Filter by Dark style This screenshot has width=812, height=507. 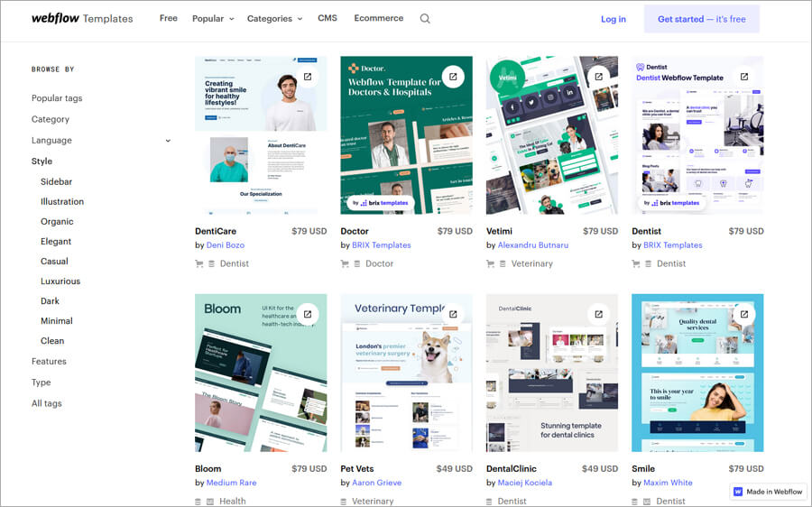[50, 301]
